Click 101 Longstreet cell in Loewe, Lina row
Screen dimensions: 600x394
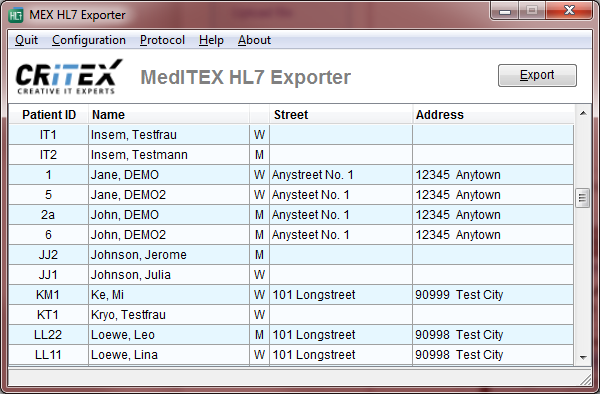click(x=341, y=355)
